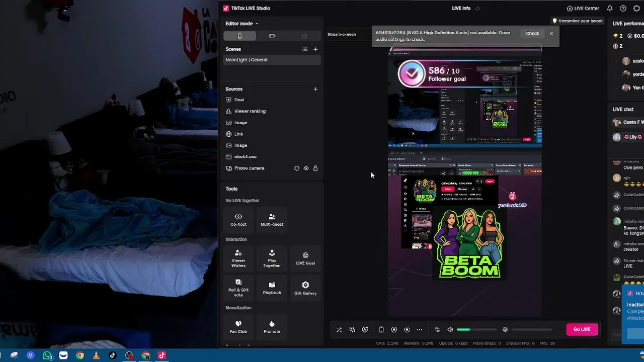
Task: Open the help question mark icon
Action: (623, 9)
